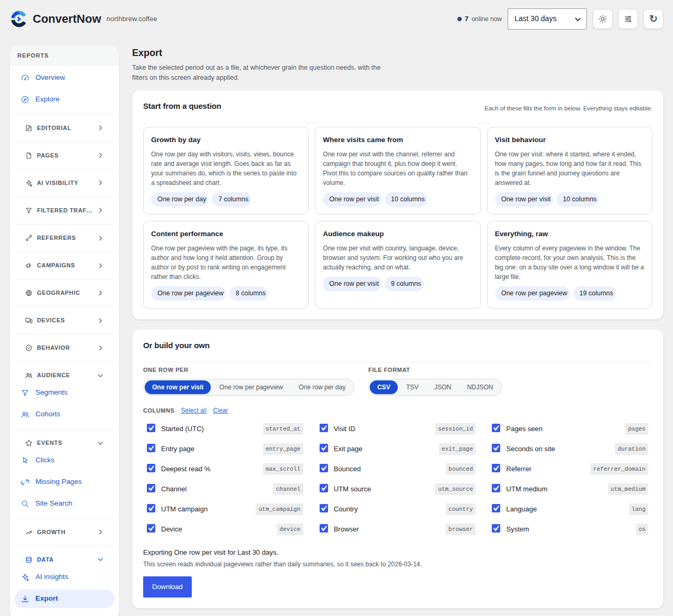Open the Last 30 days period dropdown
673x616 pixels.
pyautogui.click(x=547, y=19)
